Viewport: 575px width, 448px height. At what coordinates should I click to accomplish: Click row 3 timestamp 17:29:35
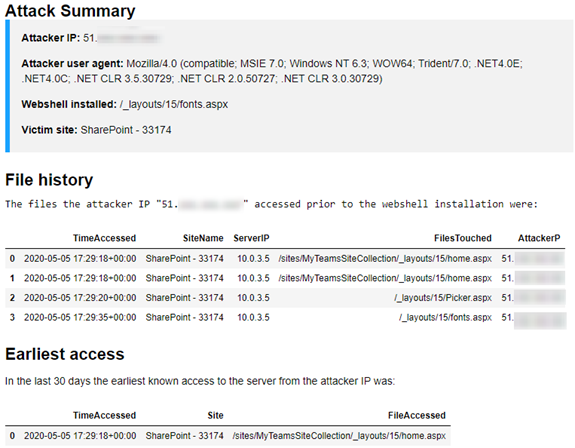[x=80, y=317]
